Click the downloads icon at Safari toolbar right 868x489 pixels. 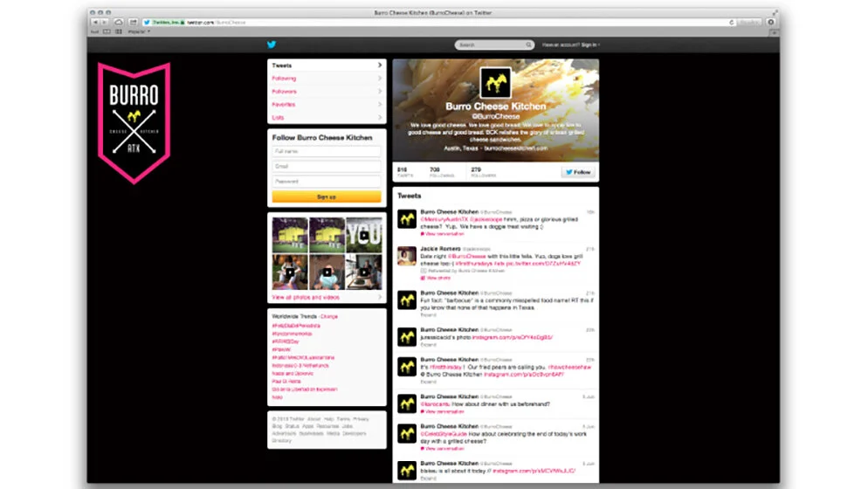pyautogui.click(x=770, y=22)
